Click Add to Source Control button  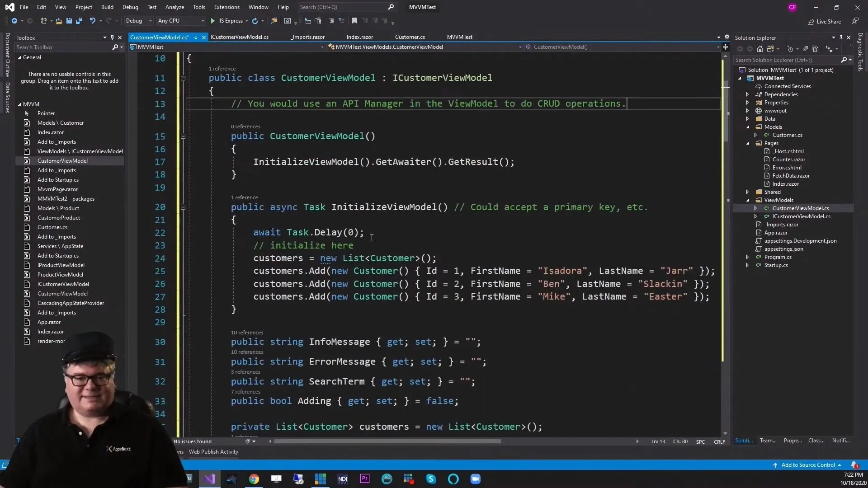[x=807, y=465]
